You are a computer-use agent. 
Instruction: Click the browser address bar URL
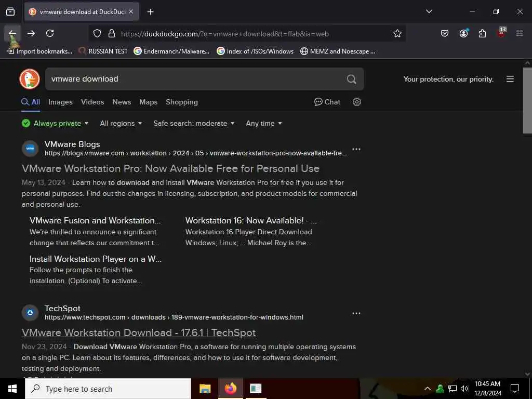[224, 34]
